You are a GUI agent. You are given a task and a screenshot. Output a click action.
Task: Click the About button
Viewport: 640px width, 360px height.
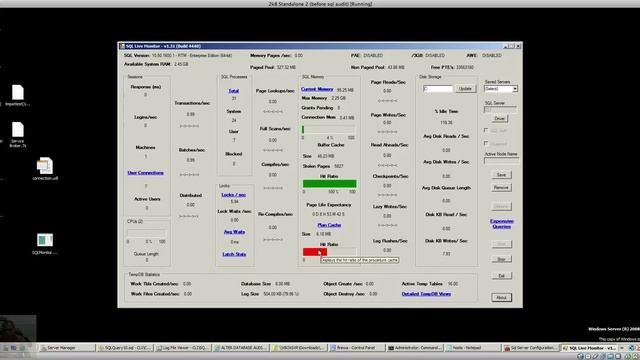pos(501,298)
